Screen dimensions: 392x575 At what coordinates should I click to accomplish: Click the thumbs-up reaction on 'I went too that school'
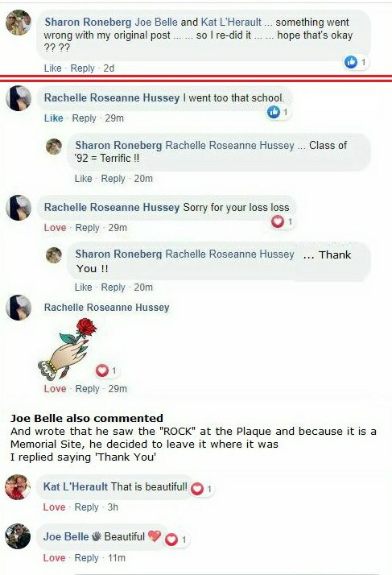point(274,112)
